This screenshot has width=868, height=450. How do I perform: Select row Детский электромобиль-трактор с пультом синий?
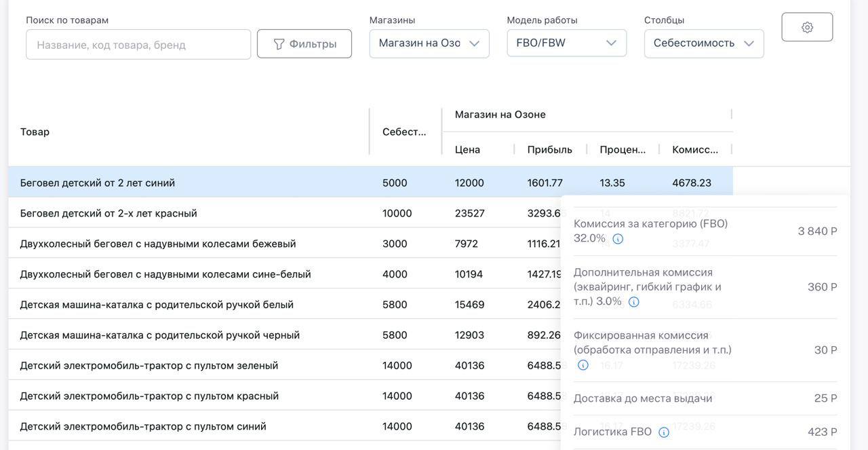[285, 426]
